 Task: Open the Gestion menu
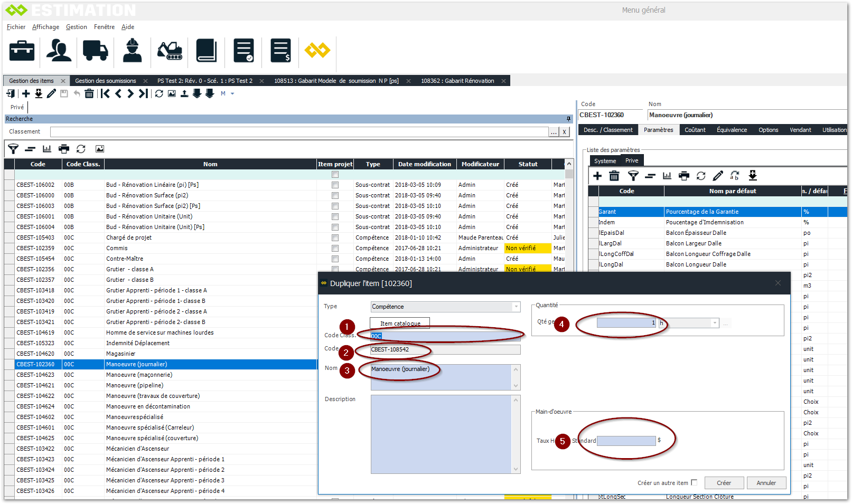point(76,27)
